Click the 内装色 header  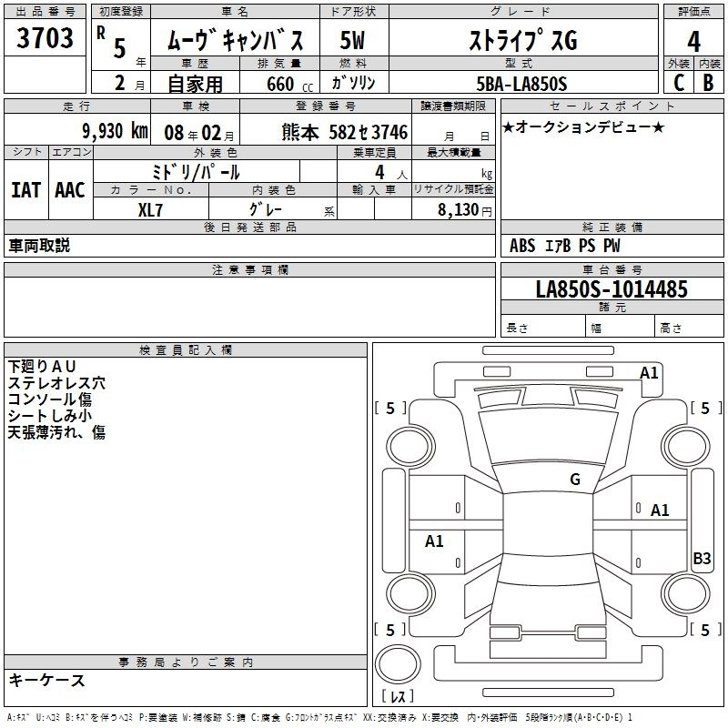pyautogui.click(x=273, y=189)
